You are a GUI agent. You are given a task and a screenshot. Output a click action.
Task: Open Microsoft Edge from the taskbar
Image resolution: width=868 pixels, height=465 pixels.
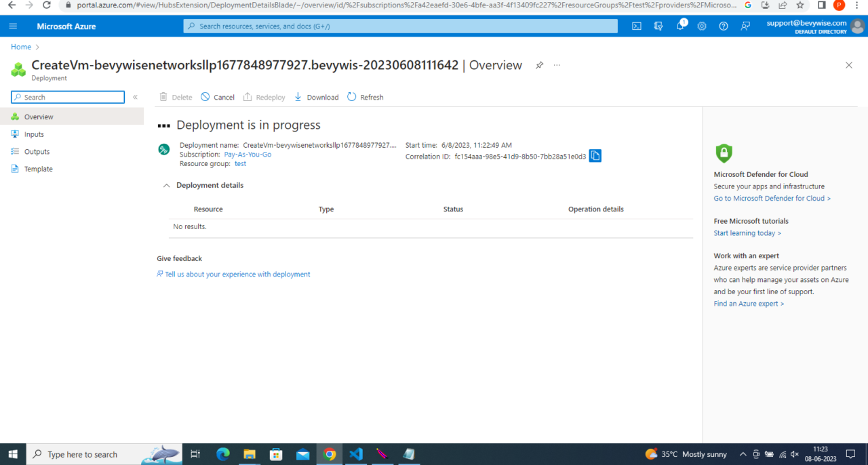click(222, 454)
